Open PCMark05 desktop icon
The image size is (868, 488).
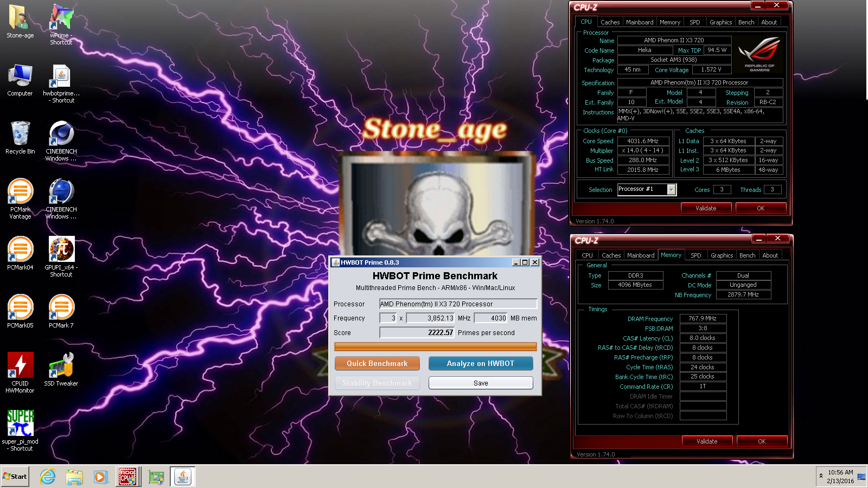click(x=20, y=311)
